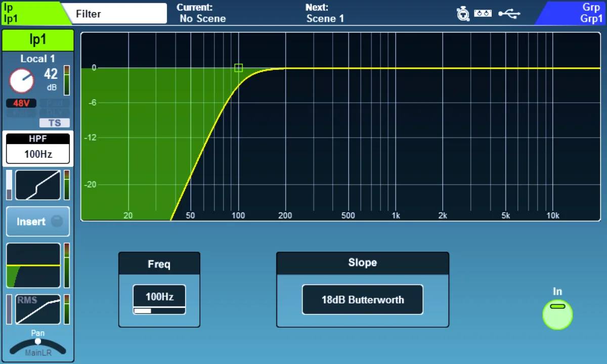Click the preamp level meter
Screen dimensions: 607x364
[67, 80]
